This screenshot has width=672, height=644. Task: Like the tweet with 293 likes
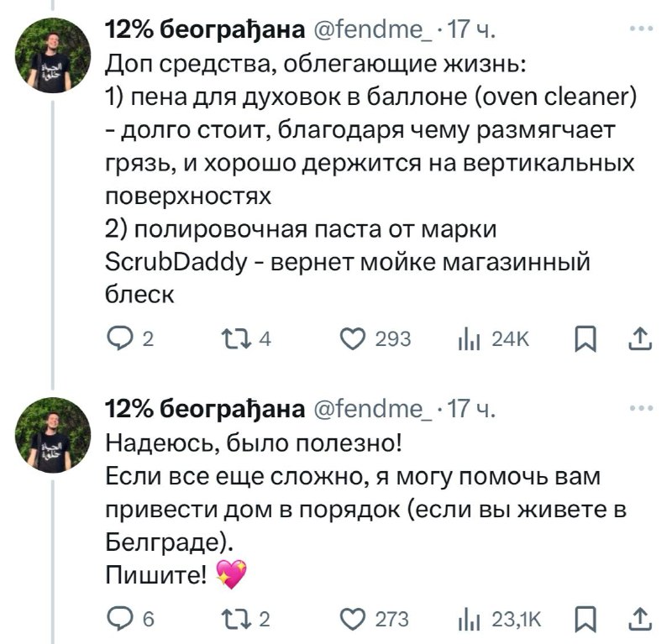354,339
